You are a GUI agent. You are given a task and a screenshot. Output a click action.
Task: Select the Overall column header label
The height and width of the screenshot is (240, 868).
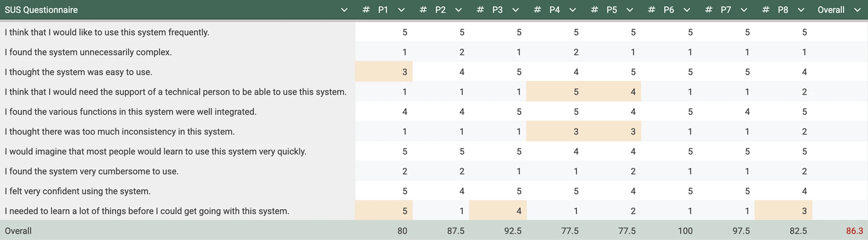pyautogui.click(x=831, y=10)
